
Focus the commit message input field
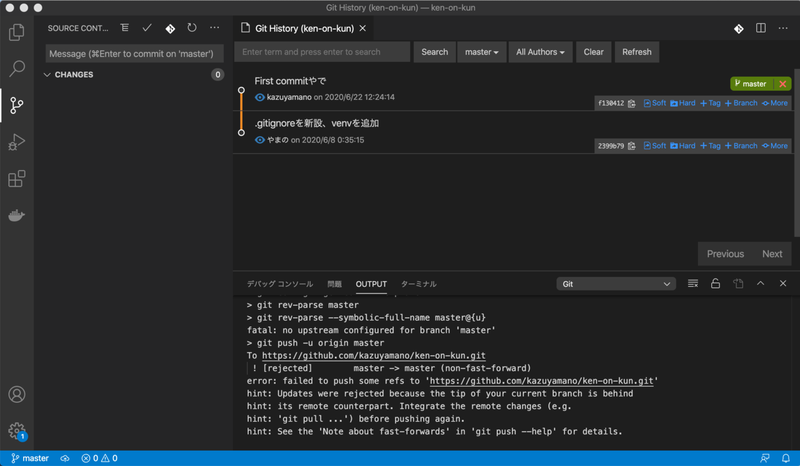pos(135,54)
